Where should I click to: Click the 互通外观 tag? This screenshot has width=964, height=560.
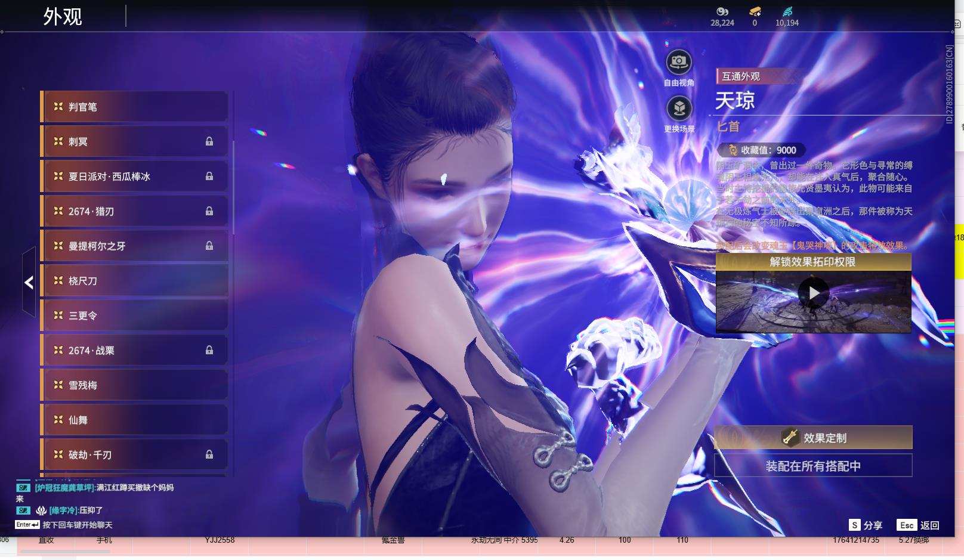pyautogui.click(x=741, y=76)
